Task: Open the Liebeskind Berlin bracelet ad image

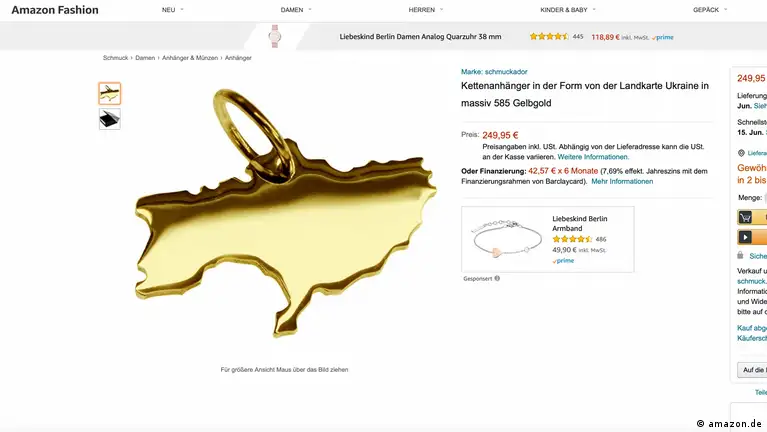Action: [x=506, y=238]
